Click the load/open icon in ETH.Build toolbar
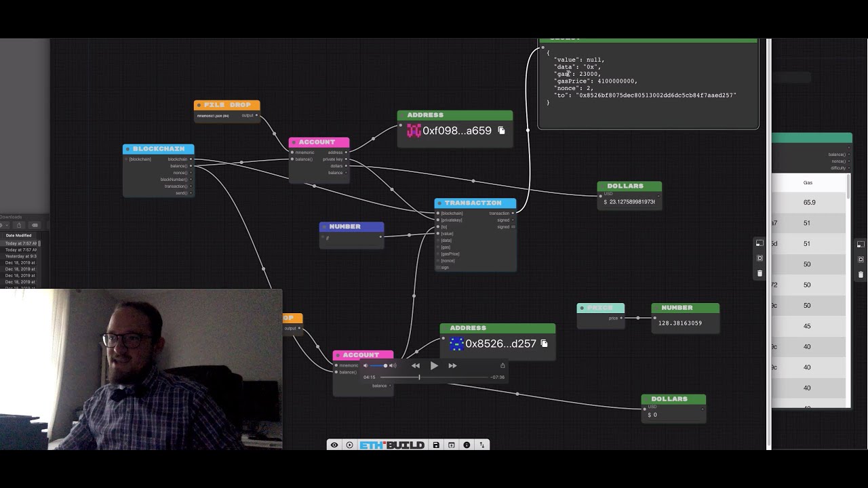The height and width of the screenshot is (488, 868). pyautogui.click(x=451, y=445)
